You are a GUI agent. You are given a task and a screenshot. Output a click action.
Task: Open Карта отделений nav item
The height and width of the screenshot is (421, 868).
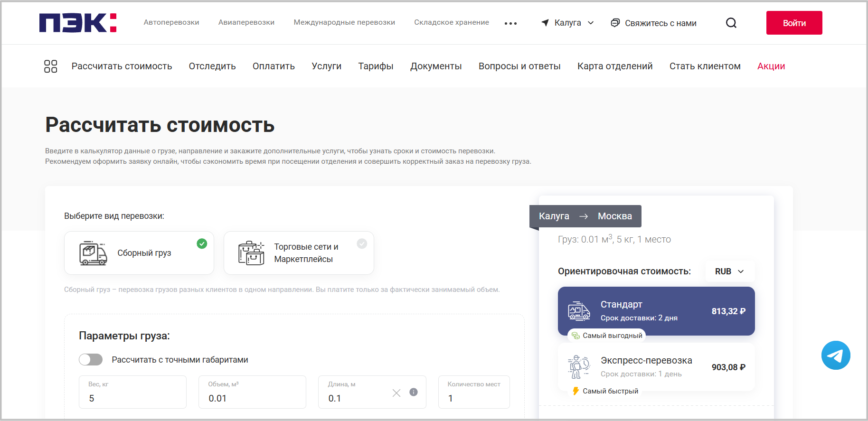coord(615,66)
